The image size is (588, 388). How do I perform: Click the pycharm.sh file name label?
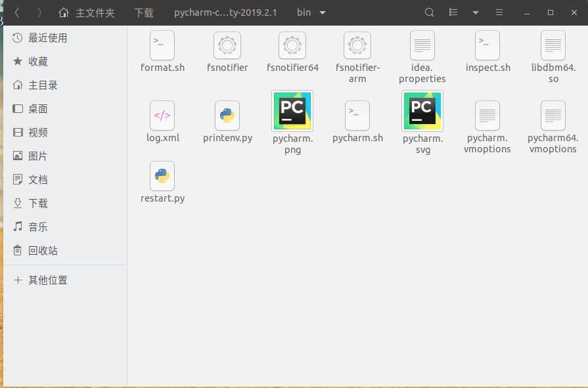pos(357,138)
